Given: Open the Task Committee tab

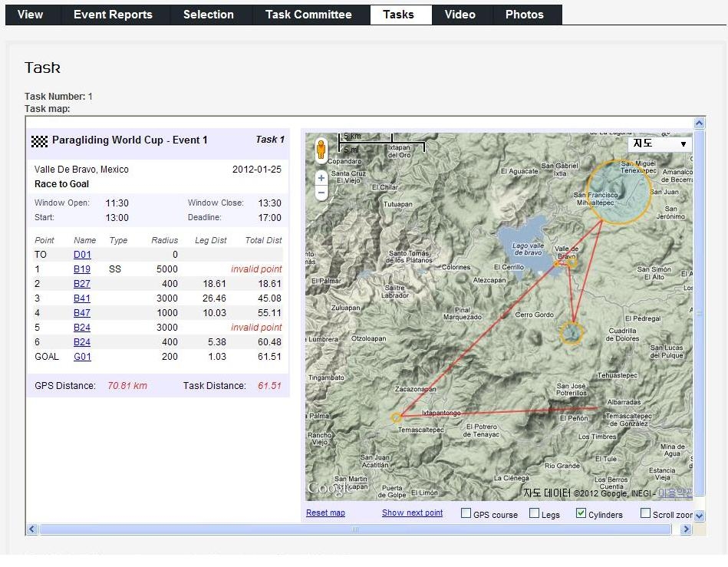Looking at the screenshot, I should point(308,15).
